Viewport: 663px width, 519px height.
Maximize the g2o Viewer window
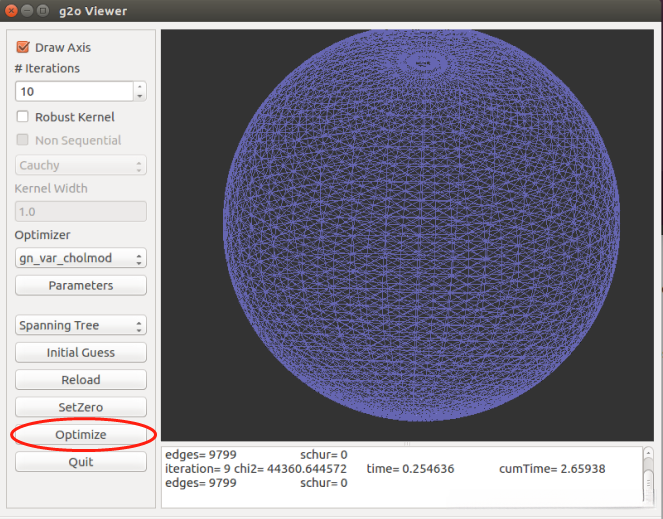pyautogui.click(x=42, y=11)
